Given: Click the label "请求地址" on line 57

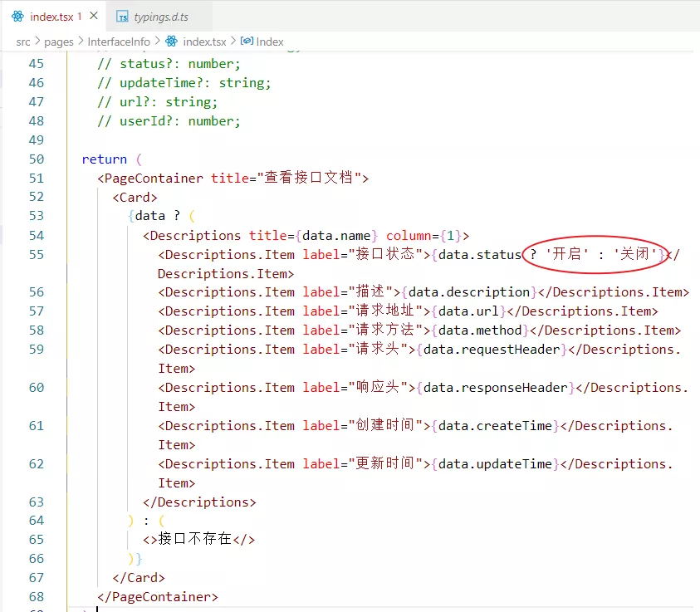Looking at the screenshot, I should pos(386,311).
